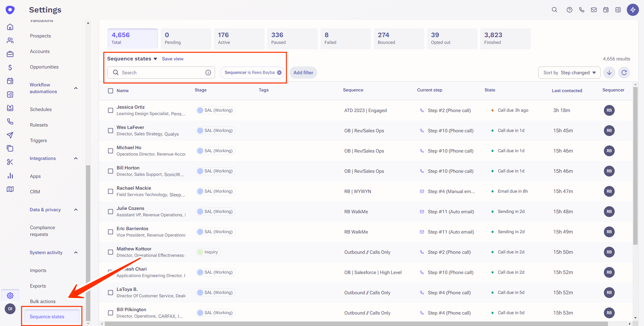The image size is (644, 326).
Task: Open the mail envelope icon in top bar
Action: tap(594, 10)
